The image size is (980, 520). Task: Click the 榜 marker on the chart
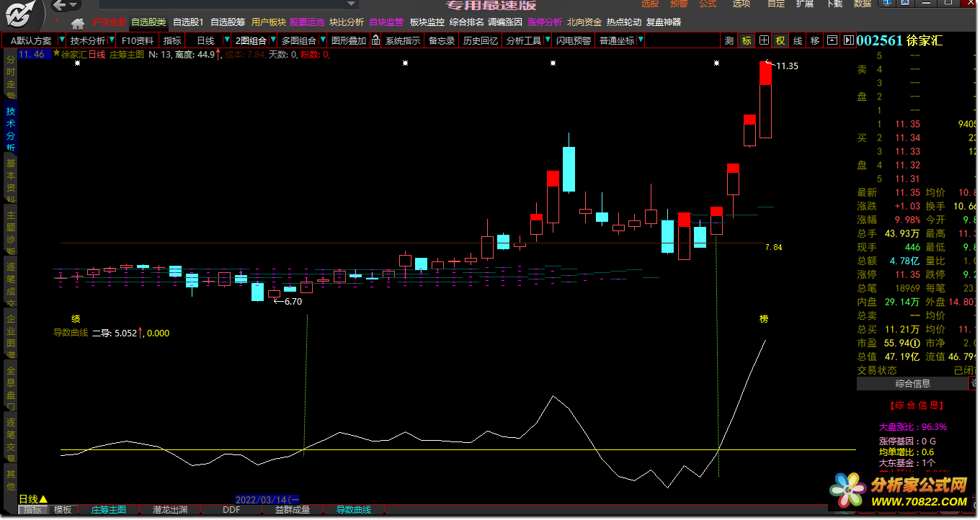pyautogui.click(x=764, y=319)
